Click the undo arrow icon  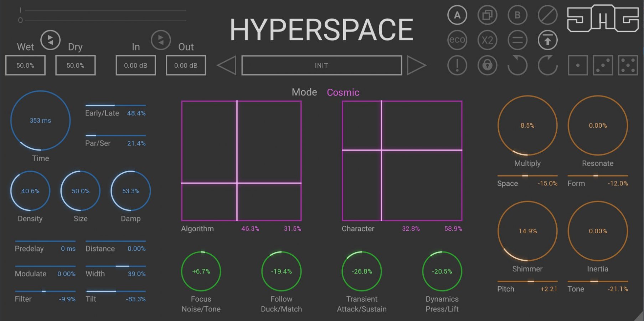pyautogui.click(x=517, y=65)
